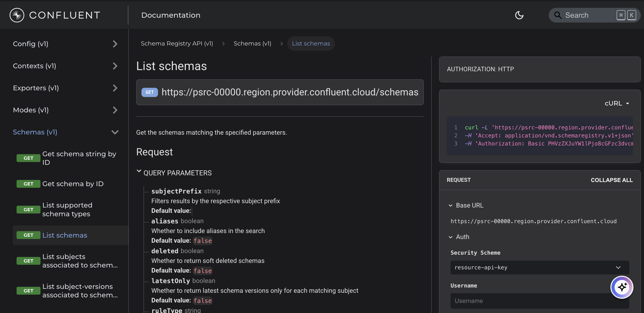Click GET badge for Get schema by ID
The height and width of the screenshot is (313, 644).
(28, 184)
